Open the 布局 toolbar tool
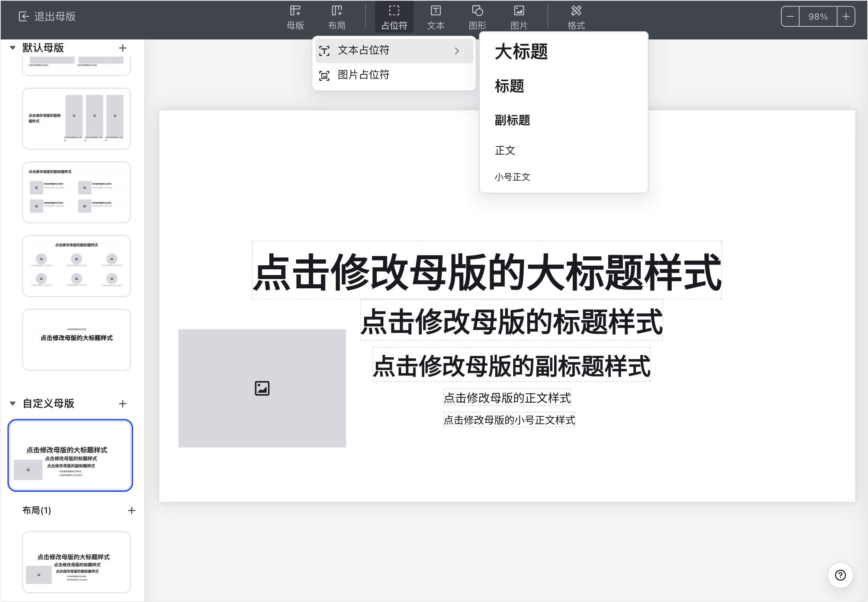Viewport: 868px width, 602px height. (x=336, y=17)
